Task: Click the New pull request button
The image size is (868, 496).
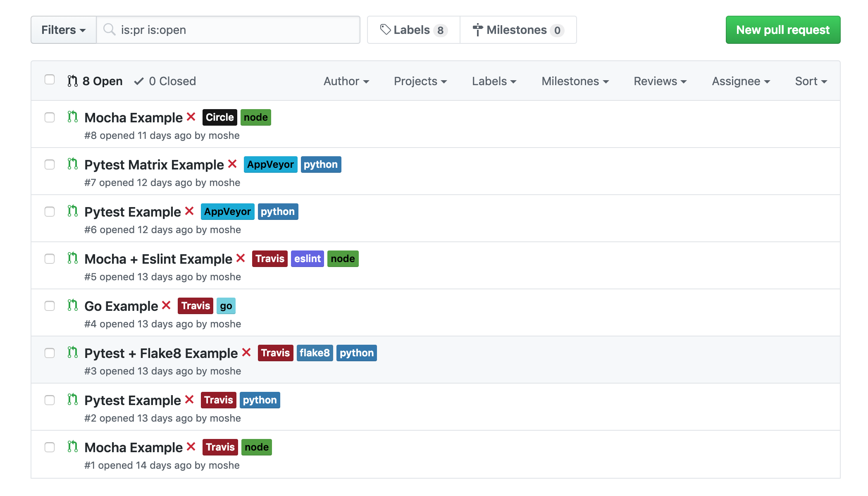Action: 782,30
